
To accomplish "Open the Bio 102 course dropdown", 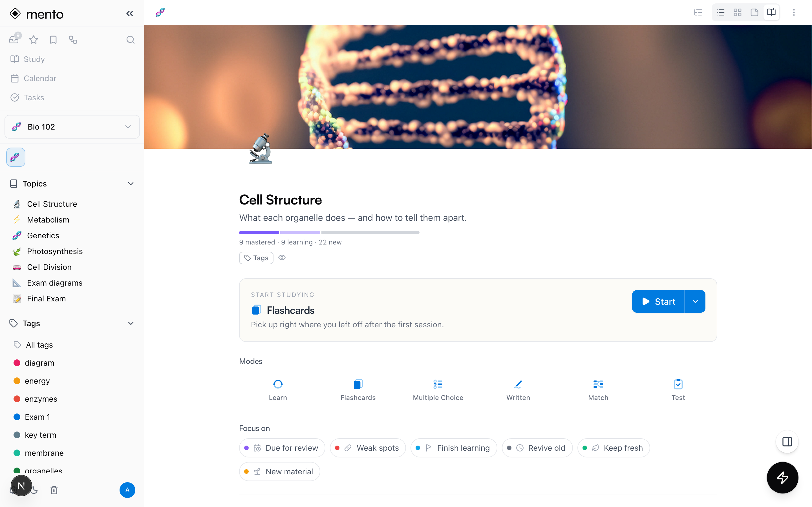I will (x=72, y=127).
